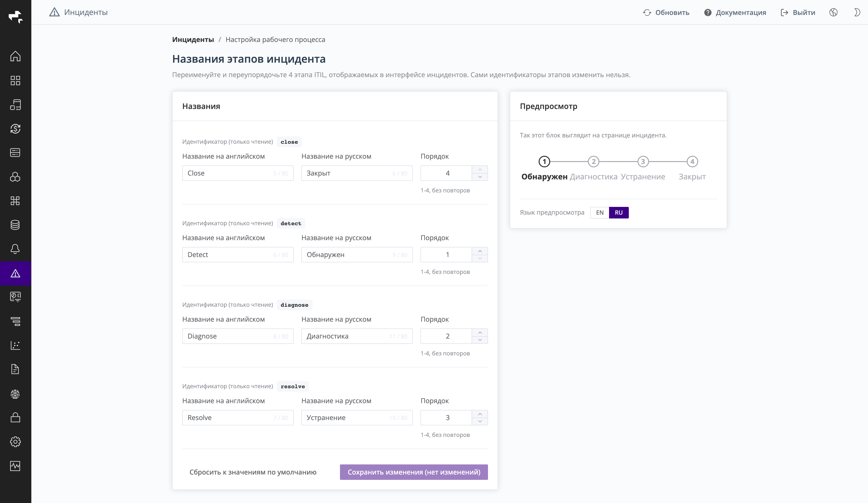Edit the English name field 'Close'

238,173
